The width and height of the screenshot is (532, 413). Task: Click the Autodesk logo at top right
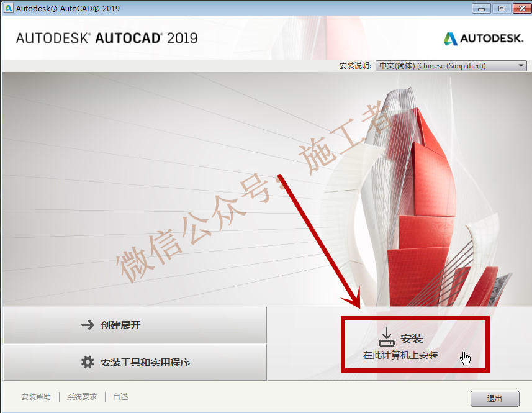click(x=484, y=39)
